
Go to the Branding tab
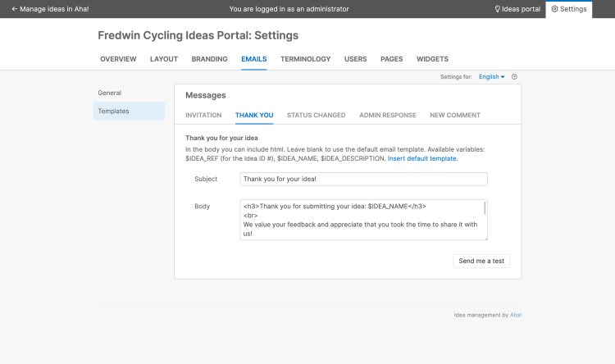(x=209, y=59)
